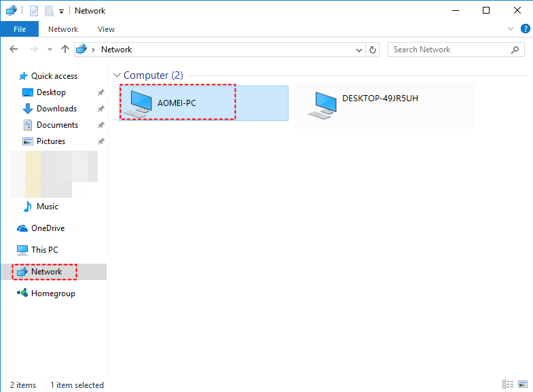
Task: Refresh the Network location
Action: [373, 50]
